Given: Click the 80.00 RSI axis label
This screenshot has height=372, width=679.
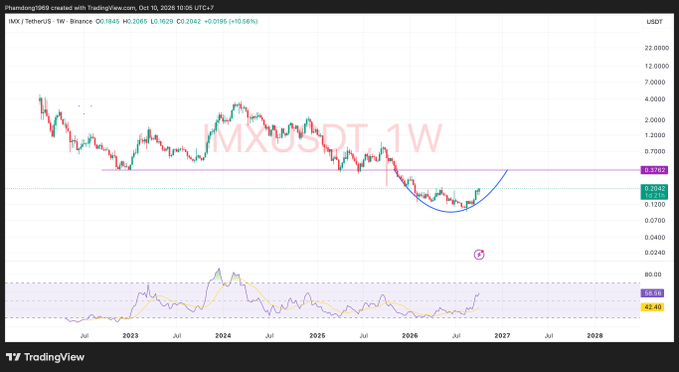Looking at the screenshot, I should pyautogui.click(x=653, y=275).
